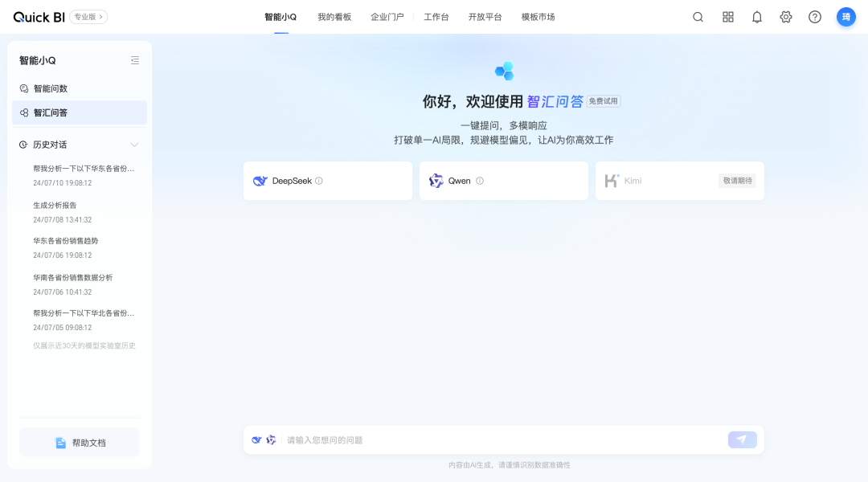Screen dimensions: 868x482
Task: Click the search magnifier icon
Action: (698, 17)
